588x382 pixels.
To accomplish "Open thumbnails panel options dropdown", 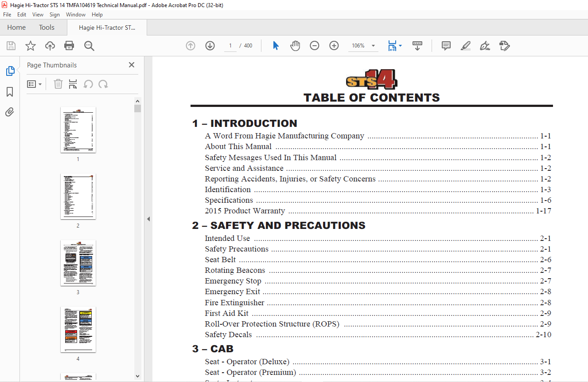I will coord(34,84).
